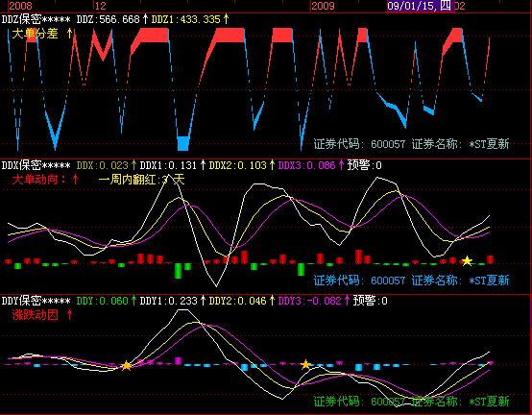532x415 pixels.
Task: Click the 预警:0 label in DDX panel
Action: [365, 165]
